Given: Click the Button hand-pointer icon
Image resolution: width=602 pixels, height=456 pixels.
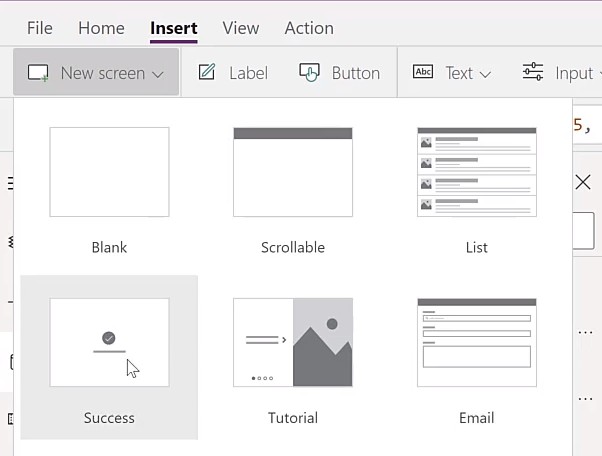Looking at the screenshot, I should click(x=309, y=72).
